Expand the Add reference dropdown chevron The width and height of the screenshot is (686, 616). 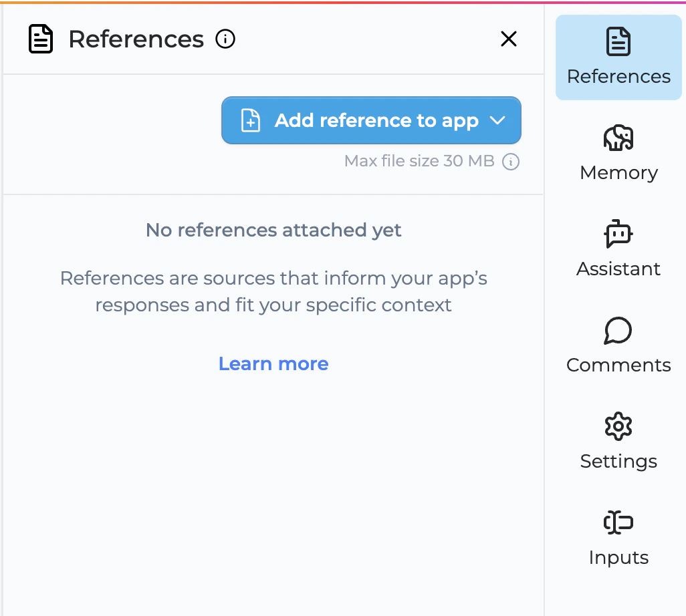tap(497, 120)
